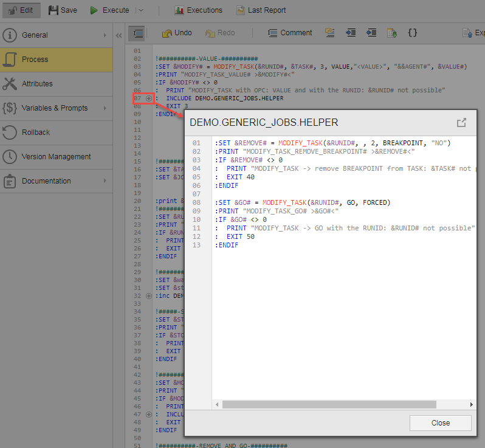Image resolution: width=485 pixels, height=448 pixels.
Task: Click the indent icon in editor toolbar
Action: pos(351,33)
